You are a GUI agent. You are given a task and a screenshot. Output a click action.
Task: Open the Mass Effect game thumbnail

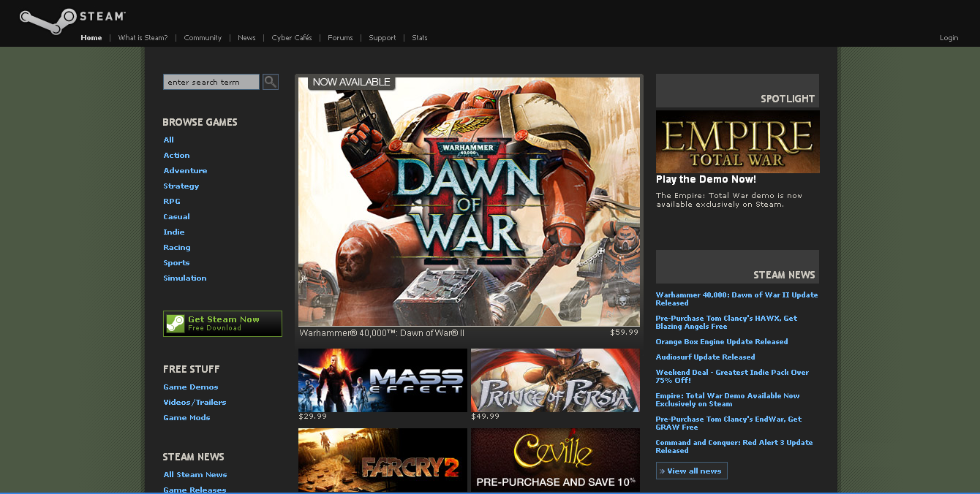[x=382, y=380]
